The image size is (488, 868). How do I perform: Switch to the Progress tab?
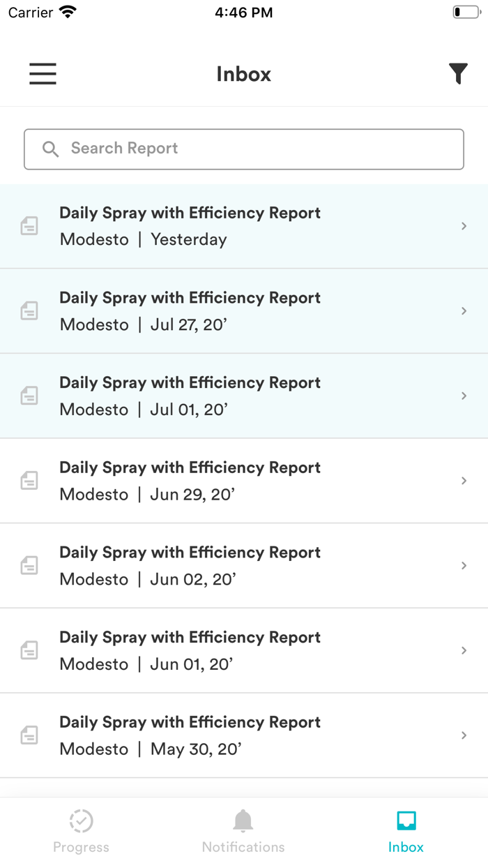click(81, 832)
